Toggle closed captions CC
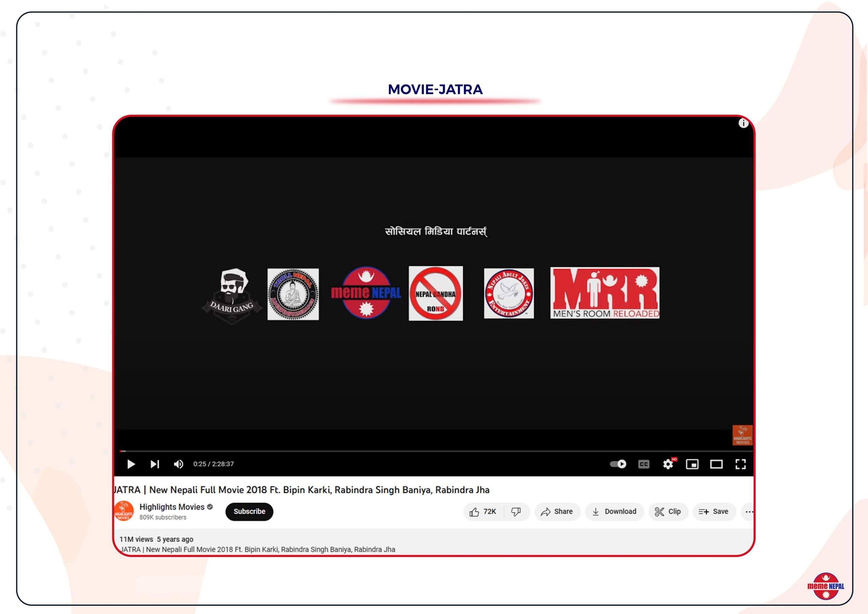 point(644,464)
